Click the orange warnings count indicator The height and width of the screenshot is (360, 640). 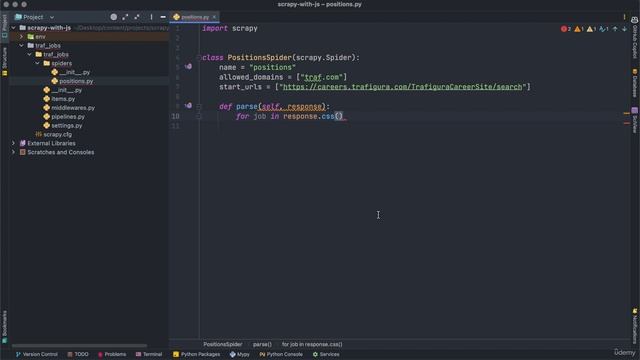(579, 29)
